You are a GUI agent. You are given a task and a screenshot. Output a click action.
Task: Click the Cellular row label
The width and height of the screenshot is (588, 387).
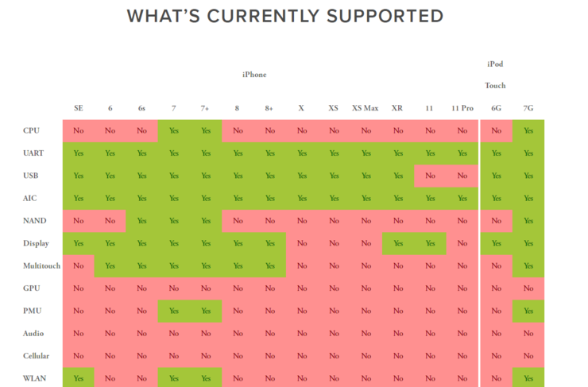pyautogui.click(x=37, y=356)
